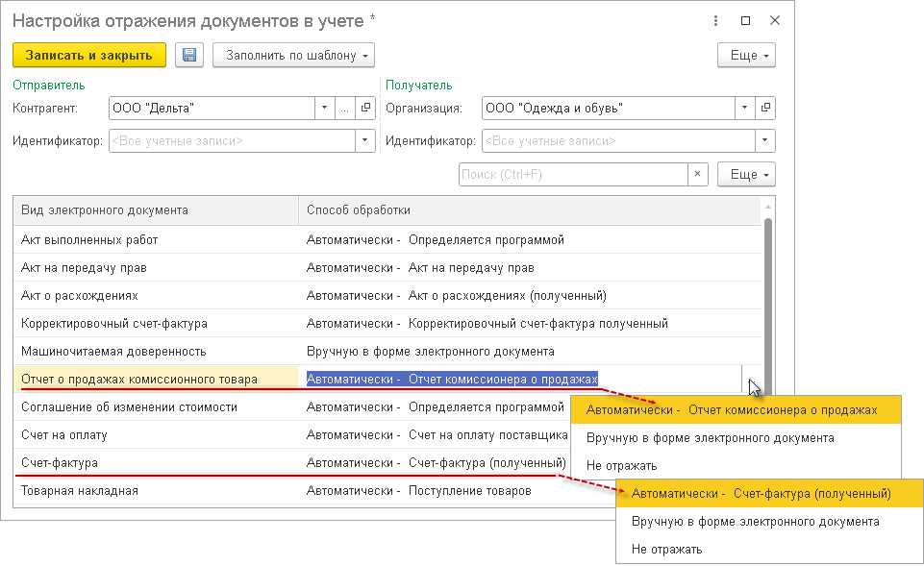Click the table's vertical scrollbar
The image size is (924, 566).
(x=767, y=288)
